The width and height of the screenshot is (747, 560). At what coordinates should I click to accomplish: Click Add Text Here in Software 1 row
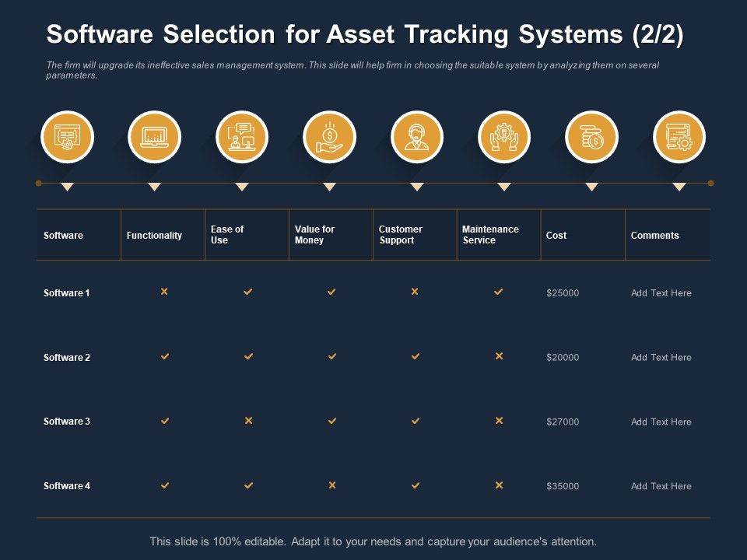(661, 293)
